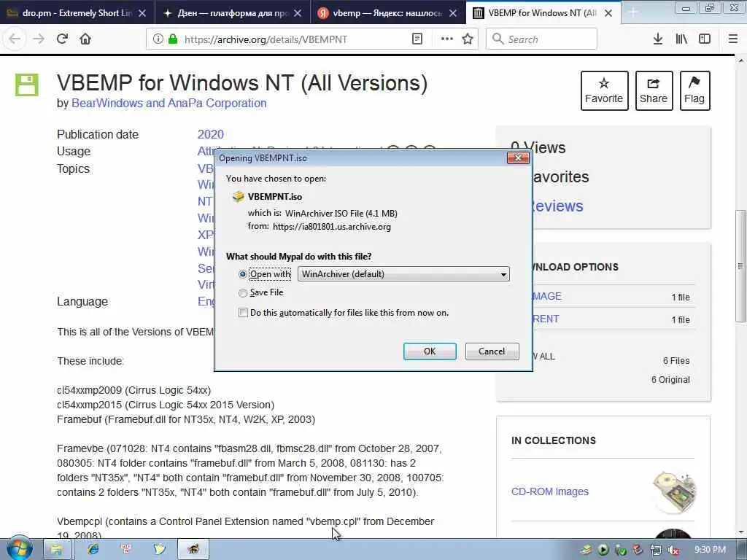Click the network tray icon
Viewport: 747px width, 560px height.
click(656, 550)
